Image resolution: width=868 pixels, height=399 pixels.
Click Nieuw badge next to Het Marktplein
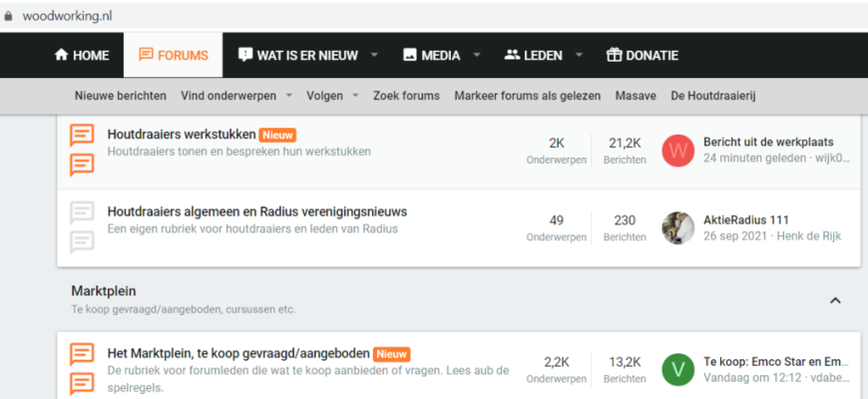tap(392, 354)
